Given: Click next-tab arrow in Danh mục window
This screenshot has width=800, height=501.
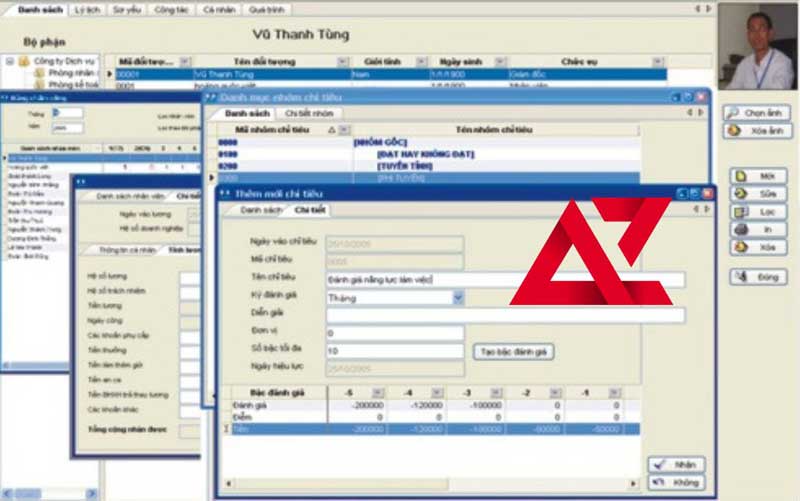Looking at the screenshot, I should pyautogui.click(x=701, y=113).
